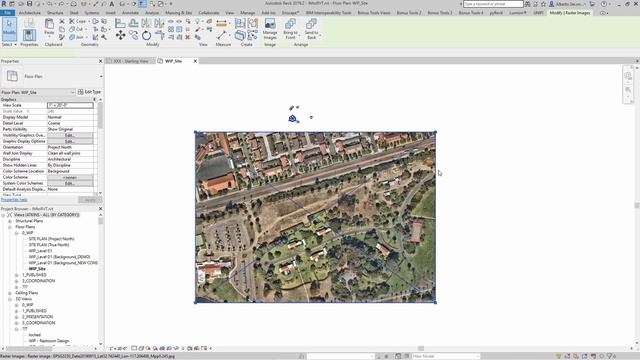This screenshot has height=360, width=640.
Task: Click the Delete red X icon
Action: tap(188, 37)
